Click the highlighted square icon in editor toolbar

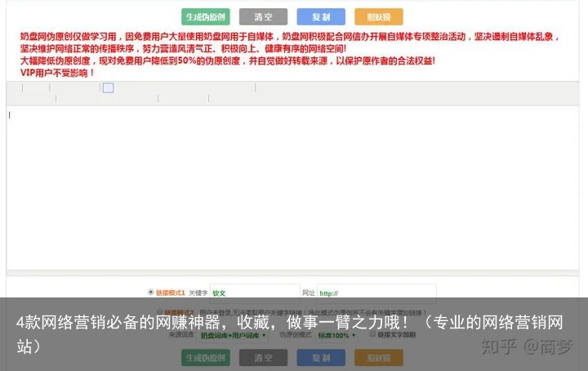108,87
